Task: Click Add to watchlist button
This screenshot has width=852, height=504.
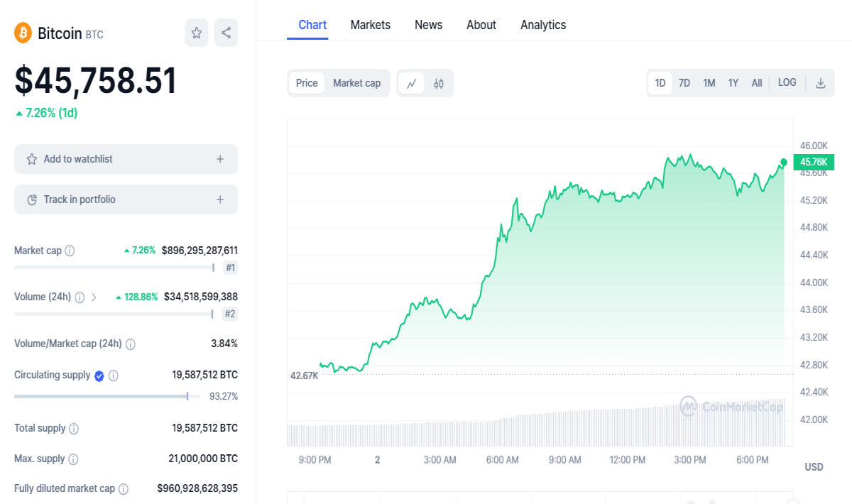Action: coord(126,159)
